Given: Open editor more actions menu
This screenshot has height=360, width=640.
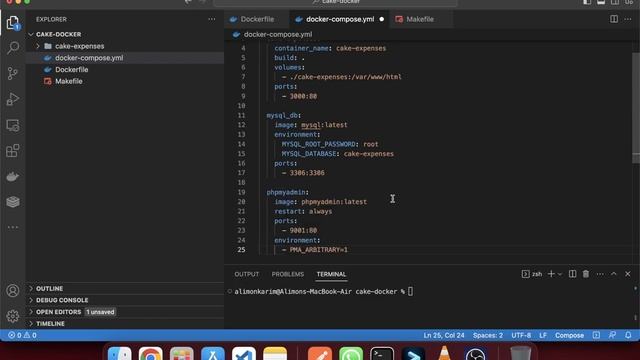Looking at the screenshot, I should 628,19.
